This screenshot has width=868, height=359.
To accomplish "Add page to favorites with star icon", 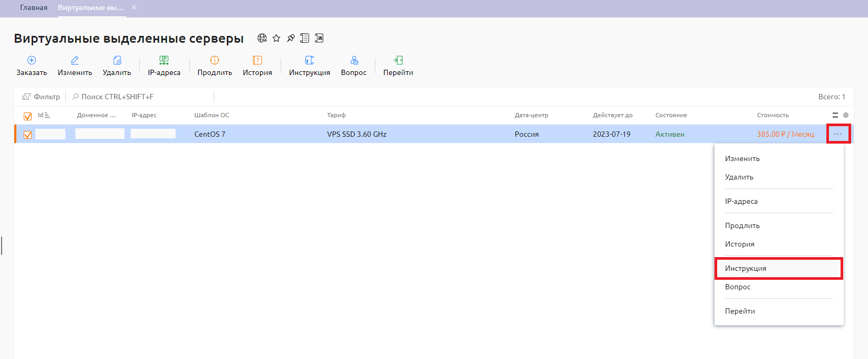I will pyautogui.click(x=276, y=38).
